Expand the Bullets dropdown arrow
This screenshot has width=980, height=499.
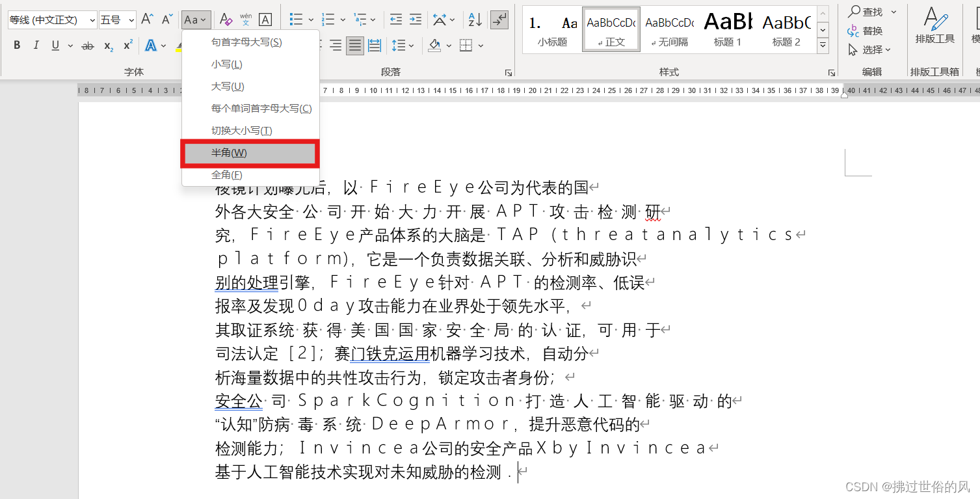coord(311,20)
